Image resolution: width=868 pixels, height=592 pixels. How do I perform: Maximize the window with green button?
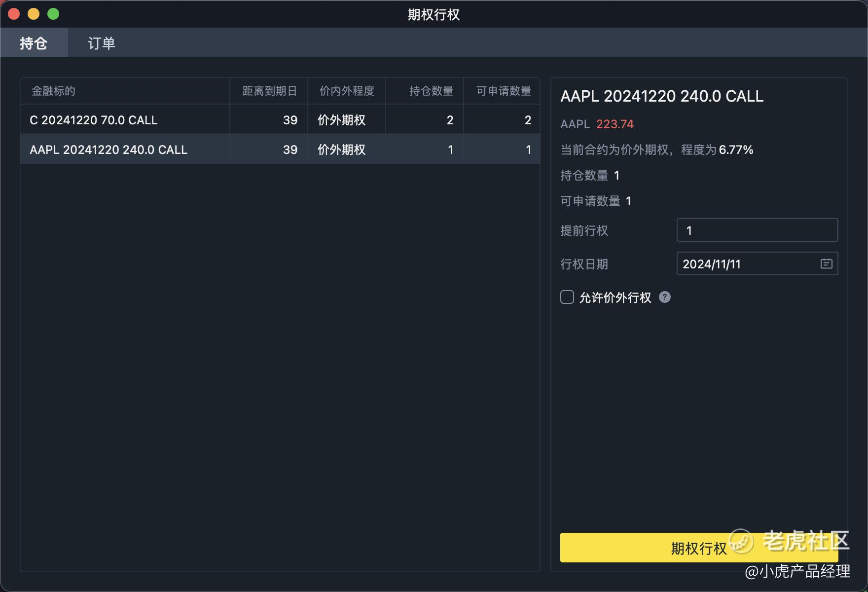click(x=53, y=14)
